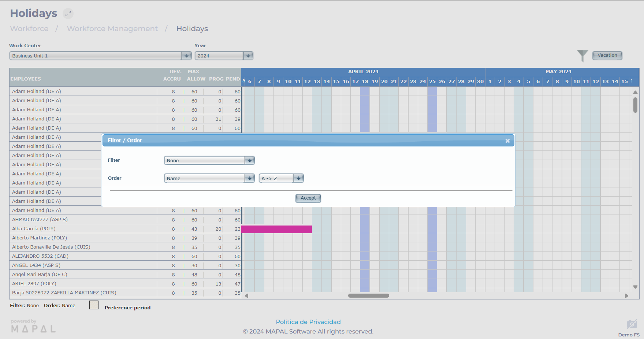The width and height of the screenshot is (644, 339).
Task: Go to Workforce breadcrumb
Action: point(29,29)
